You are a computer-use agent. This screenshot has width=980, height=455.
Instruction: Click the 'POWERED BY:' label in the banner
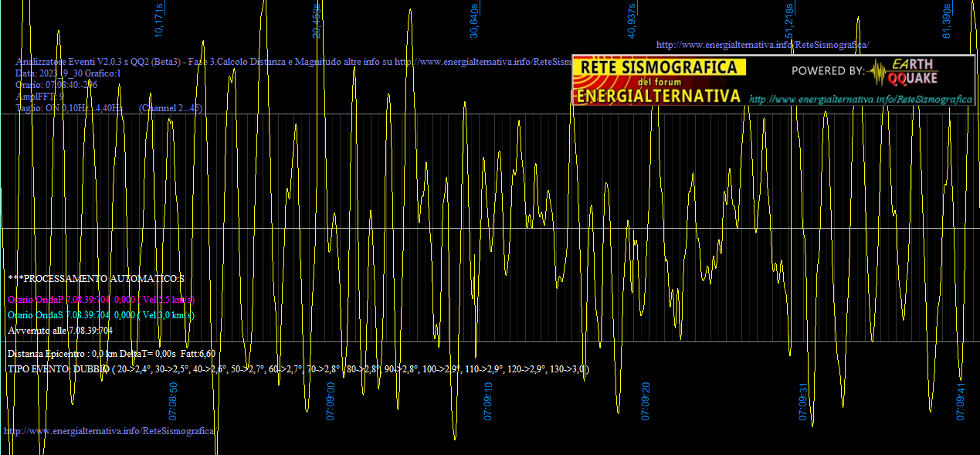[828, 71]
